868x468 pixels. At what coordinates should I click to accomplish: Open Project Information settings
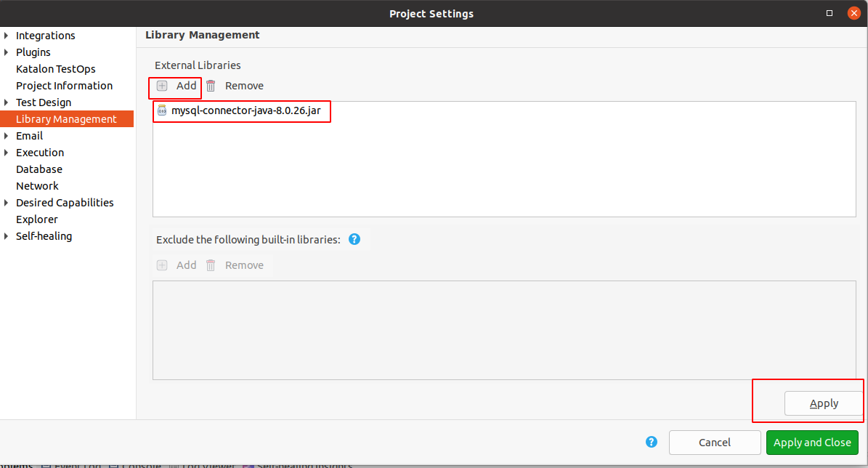pos(64,86)
